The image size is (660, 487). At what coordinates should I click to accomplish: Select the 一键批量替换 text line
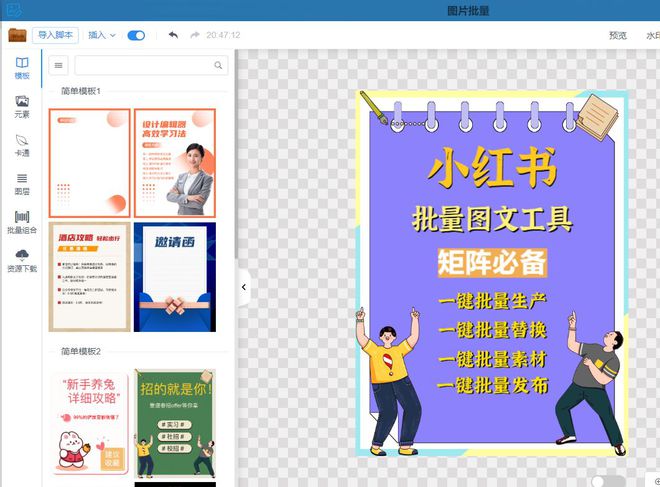(492, 330)
